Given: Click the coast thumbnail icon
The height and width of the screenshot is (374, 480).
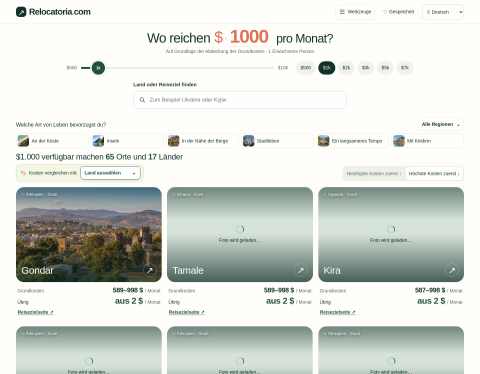Looking at the screenshot, I should 23,141.
